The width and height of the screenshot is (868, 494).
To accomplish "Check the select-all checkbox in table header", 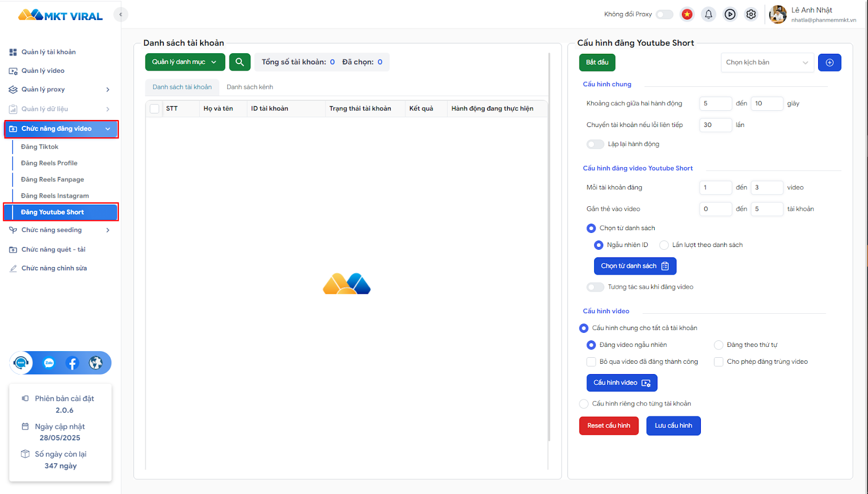I will pos(155,109).
